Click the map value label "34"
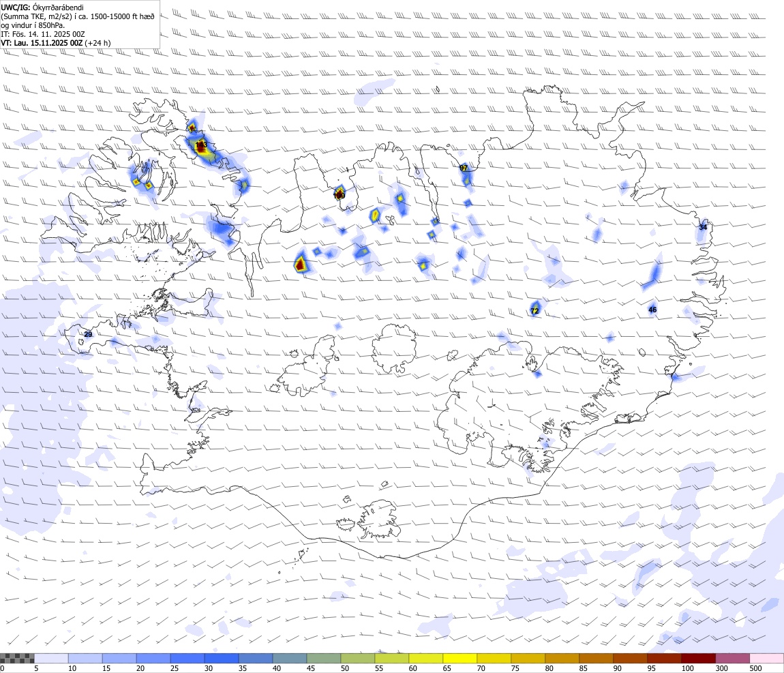This screenshot has width=784, height=673. tap(703, 227)
